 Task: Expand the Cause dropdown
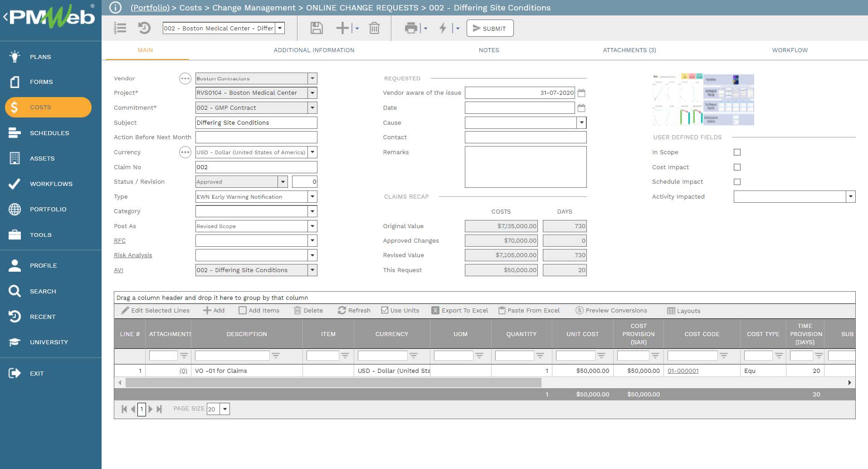581,123
